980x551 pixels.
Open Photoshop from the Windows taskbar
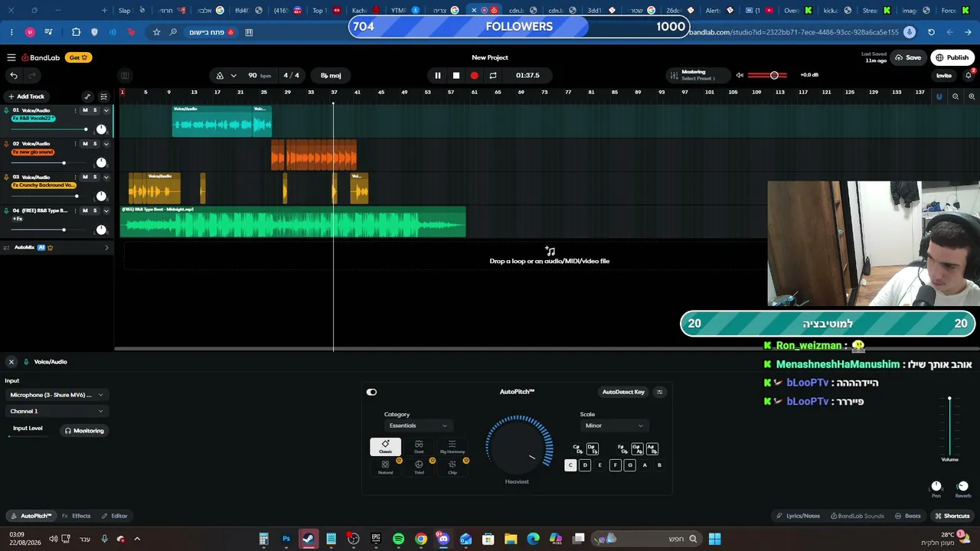[x=286, y=539]
